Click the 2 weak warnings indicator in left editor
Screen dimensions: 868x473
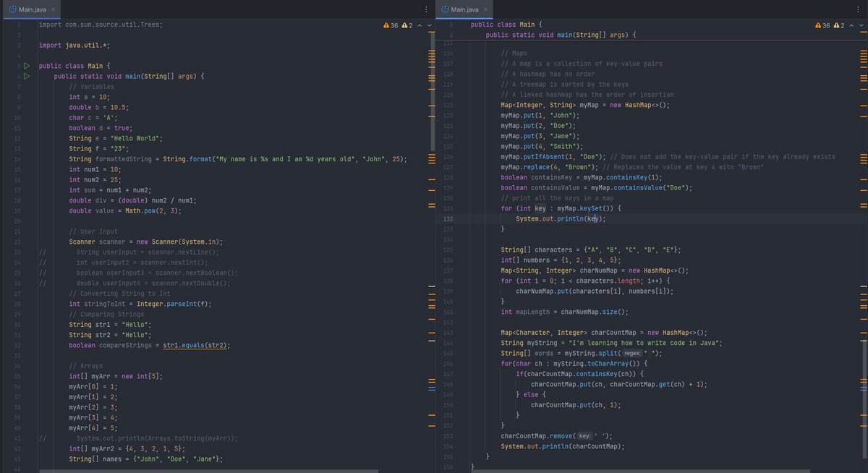[x=407, y=25]
